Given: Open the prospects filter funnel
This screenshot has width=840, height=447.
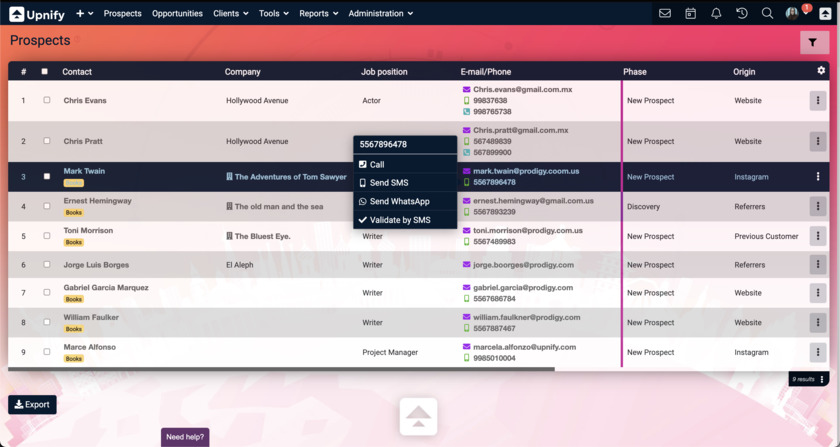Looking at the screenshot, I should point(813,42).
